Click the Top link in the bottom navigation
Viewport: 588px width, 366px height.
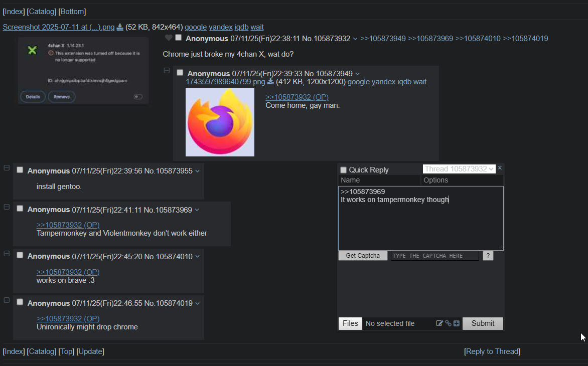pos(66,351)
